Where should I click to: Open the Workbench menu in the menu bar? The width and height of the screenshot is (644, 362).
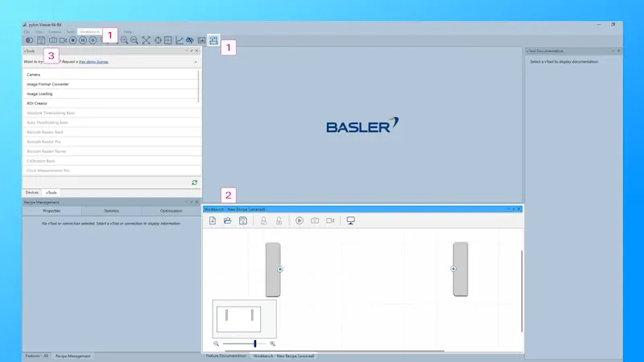(x=89, y=31)
